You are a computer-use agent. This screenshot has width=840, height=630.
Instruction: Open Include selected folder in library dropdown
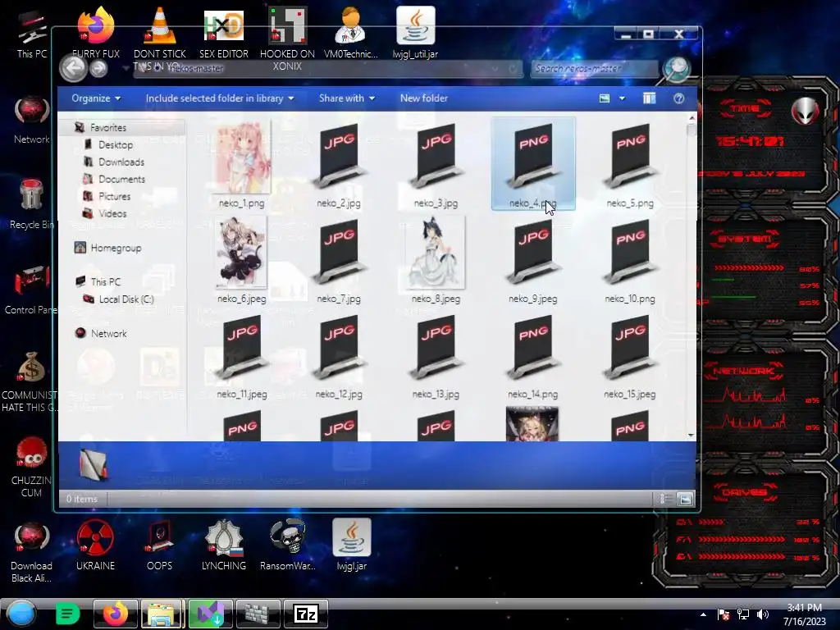tap(220, 98)
